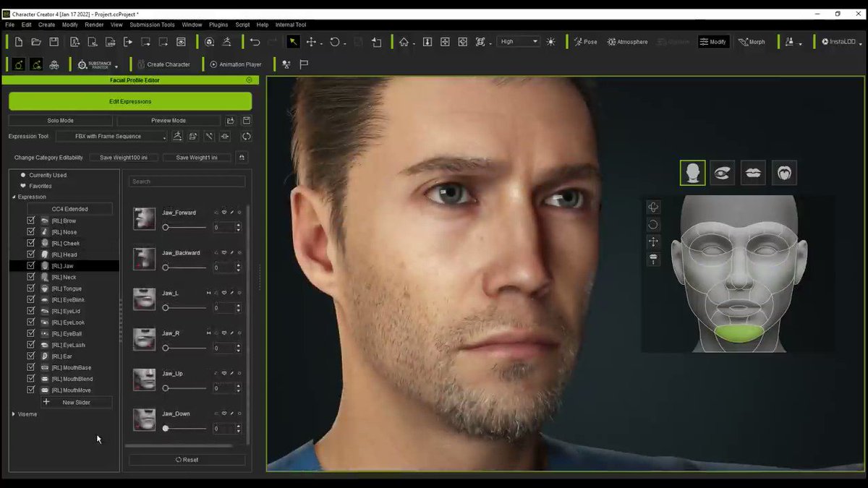This screenshot has width=868, height=488.
Task: Toggle the [RL] Neck checkbox
Action: coord(30,277)
